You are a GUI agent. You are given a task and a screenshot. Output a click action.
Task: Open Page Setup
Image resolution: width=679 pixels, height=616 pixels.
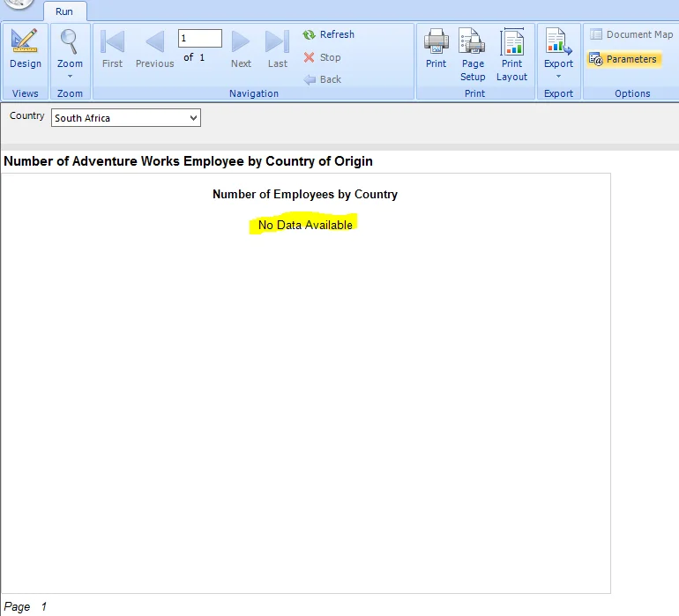tap(473, 55)
